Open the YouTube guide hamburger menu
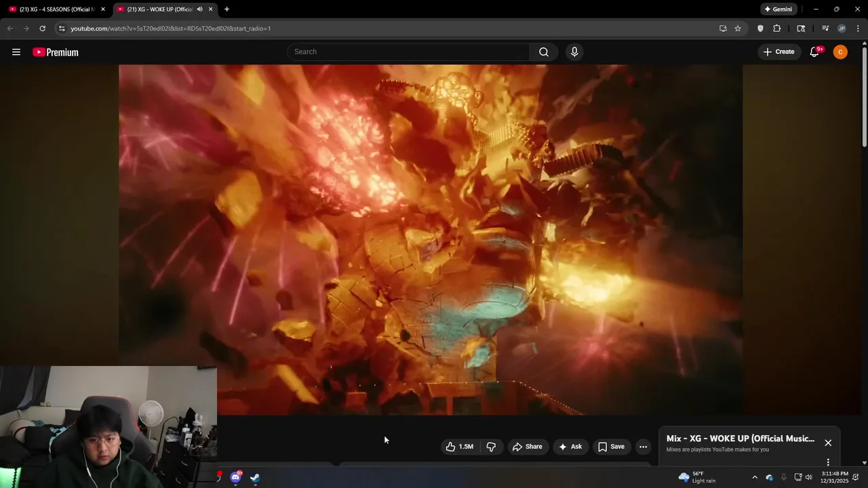The width and height of the screenshot is (868, 488). click(x=16, y=52)
